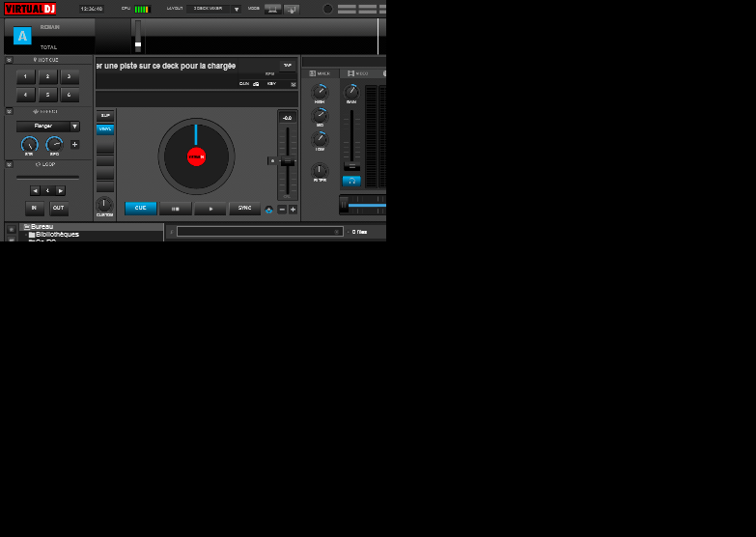The height and width of the screenshot is (537, 756).
Task: Toggle the SYNC button
Action: [x=244, y=208]
